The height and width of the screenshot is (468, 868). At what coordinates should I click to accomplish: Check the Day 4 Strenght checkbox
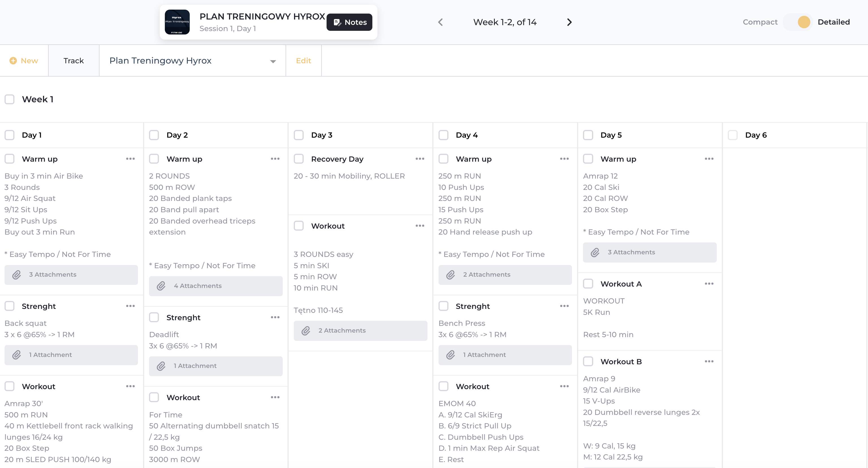tap(443, 306)
